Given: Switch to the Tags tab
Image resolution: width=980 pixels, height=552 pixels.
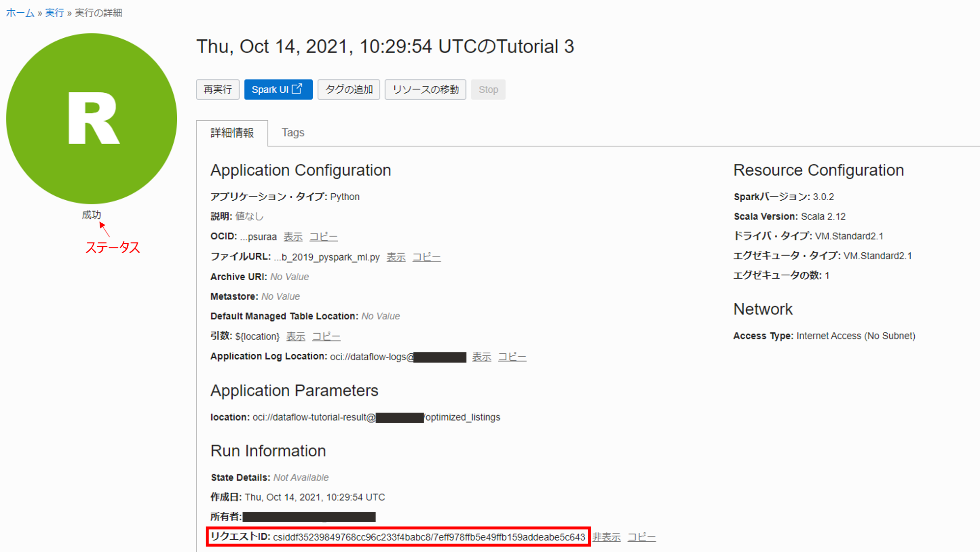Looking at the screenshot, I should pos(293,132).
